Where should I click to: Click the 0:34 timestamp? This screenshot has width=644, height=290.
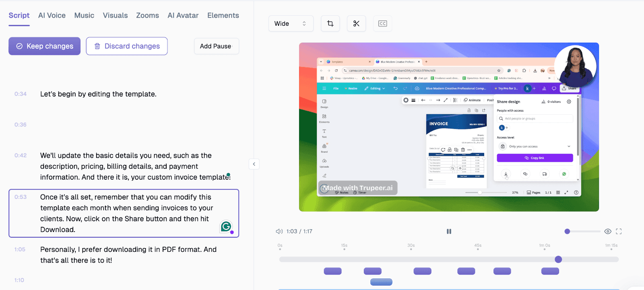[21, 94]
